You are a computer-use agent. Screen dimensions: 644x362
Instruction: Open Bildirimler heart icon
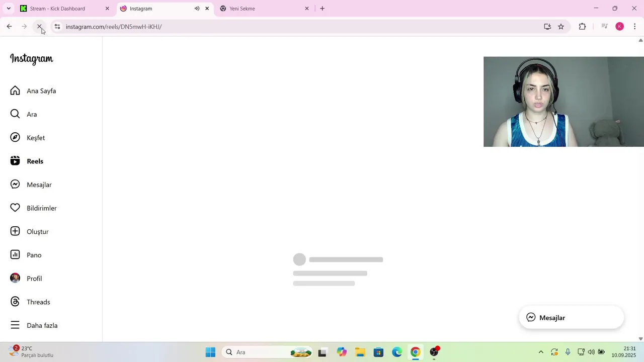coord(15,208)
